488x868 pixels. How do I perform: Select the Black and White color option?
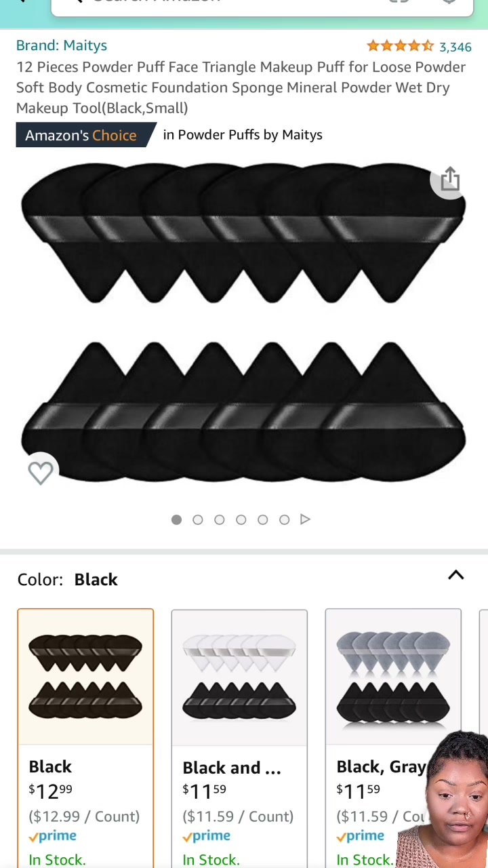[x=239, y=738]
